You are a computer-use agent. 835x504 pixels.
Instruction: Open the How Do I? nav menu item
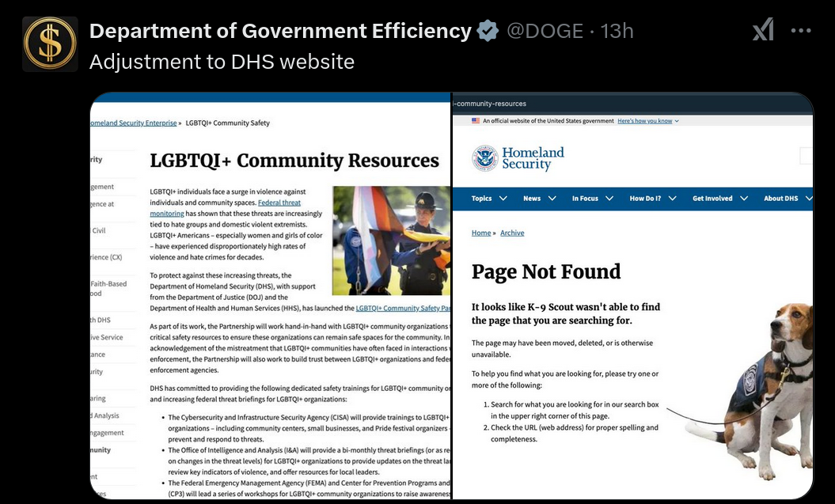pos(645,198)
